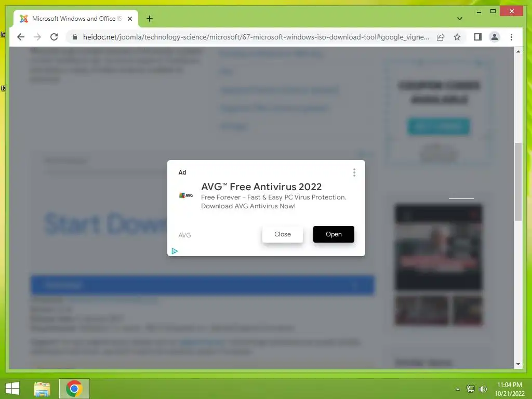
Task: Go forward in browser history
Action: click(x=37, y=37)
